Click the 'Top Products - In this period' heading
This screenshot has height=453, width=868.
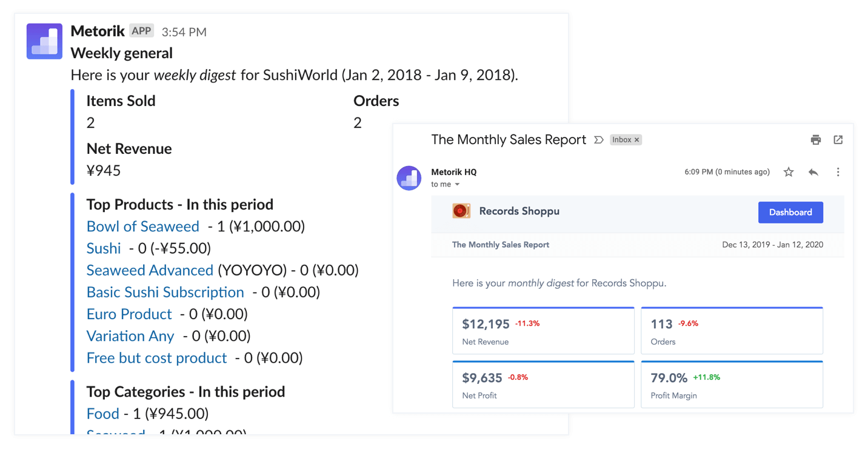click(180, 205)
